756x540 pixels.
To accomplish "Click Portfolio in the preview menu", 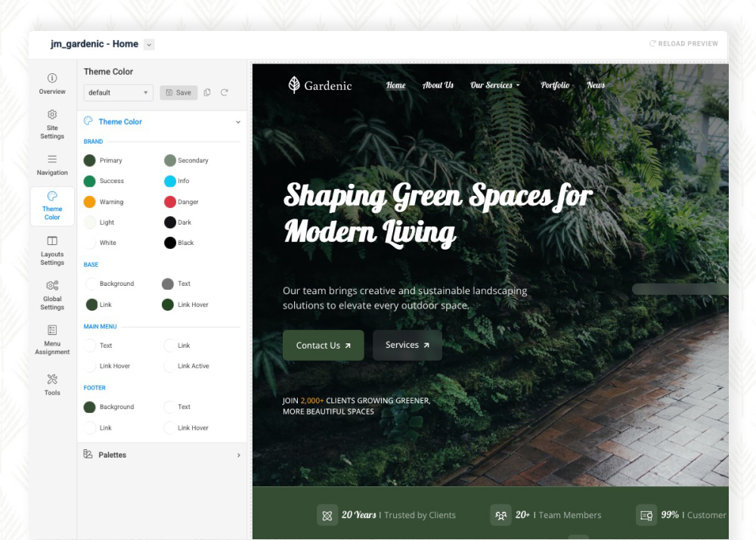I will coord(555,85).
